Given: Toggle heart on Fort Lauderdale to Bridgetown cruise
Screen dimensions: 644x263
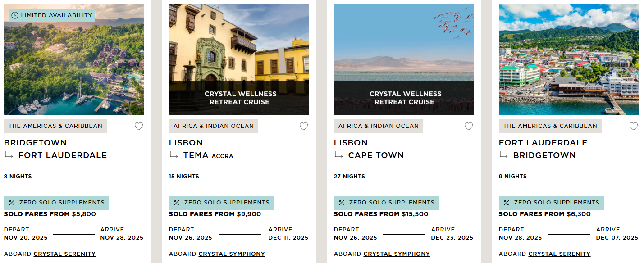Looking at the screenshot, I should [634, 126].
